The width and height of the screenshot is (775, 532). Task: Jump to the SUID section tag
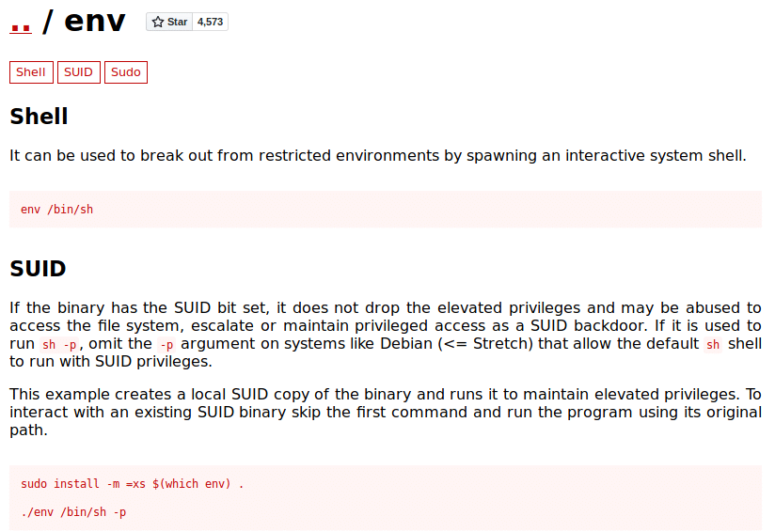(x=79, y=72)
